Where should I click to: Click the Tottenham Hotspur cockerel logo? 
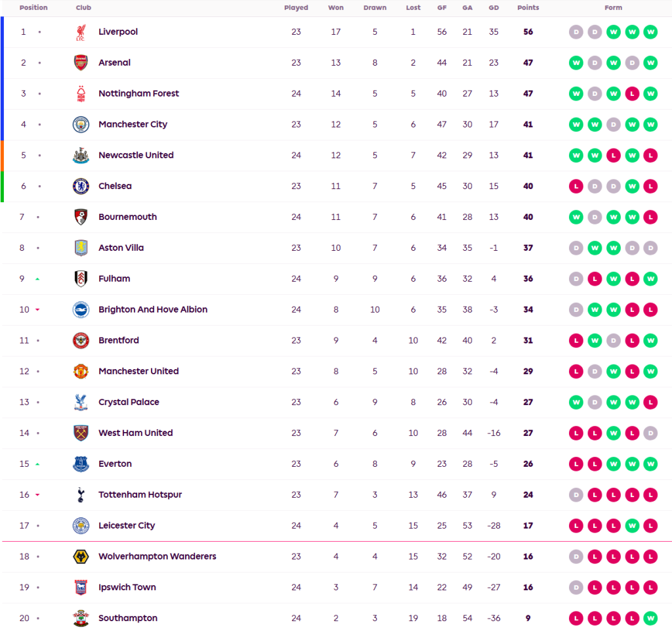80,495
